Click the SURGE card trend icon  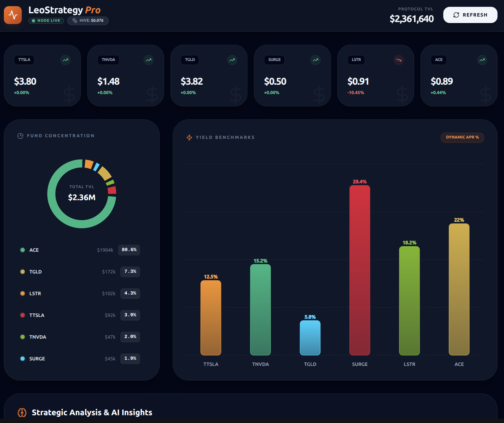click(x=315, y=60)
